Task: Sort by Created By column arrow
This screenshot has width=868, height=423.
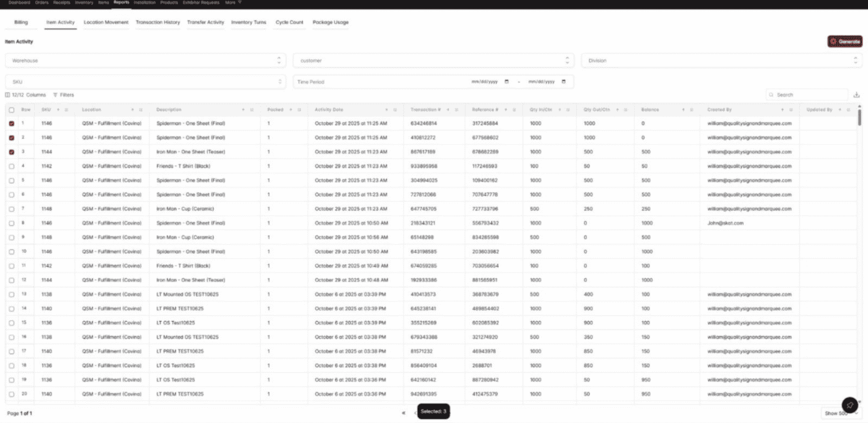Action: [782, 110]
